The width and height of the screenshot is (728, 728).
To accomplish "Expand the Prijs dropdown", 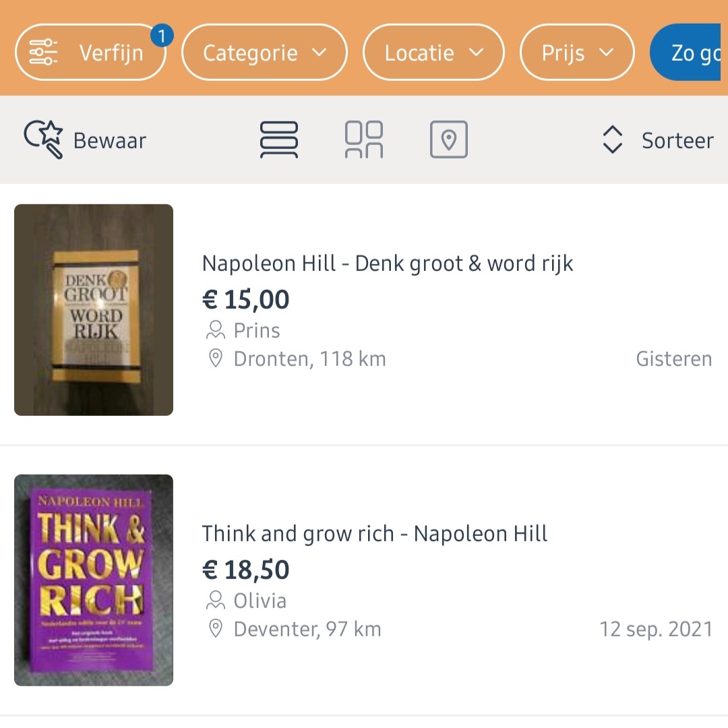I will coord(576,53).
